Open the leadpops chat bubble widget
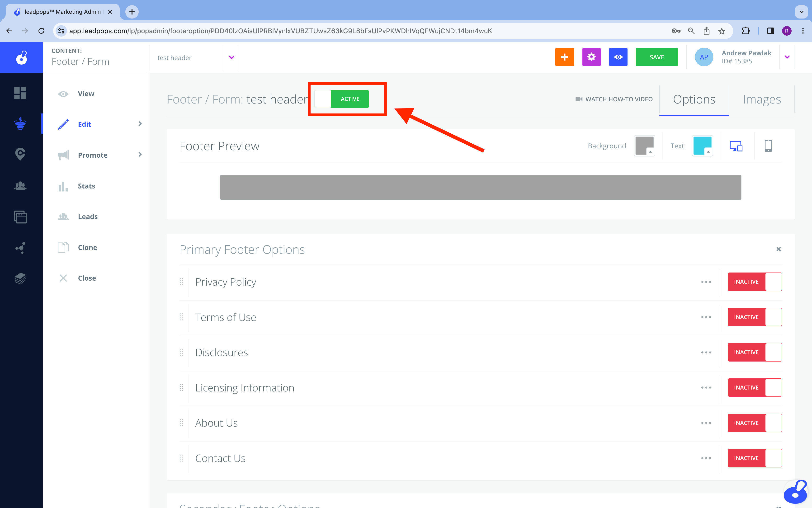 click(795, 492)
